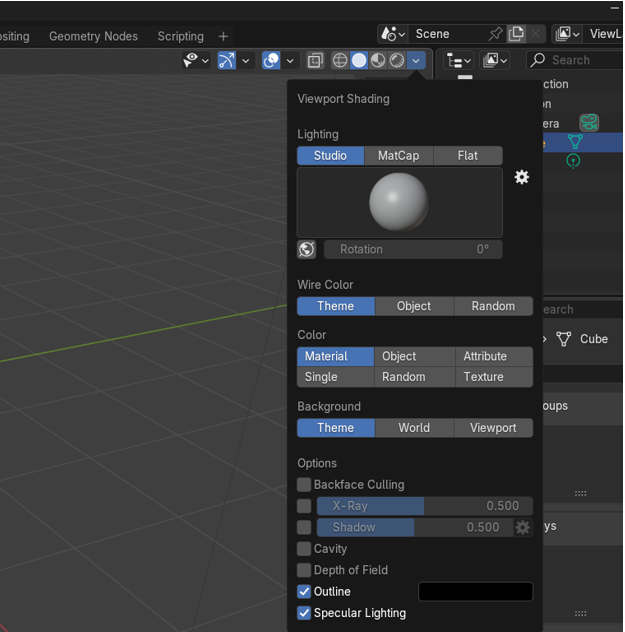The width and height of the screenshot is (625, 632).
Task: Select material preview shading mode
Action: pyautogui.click(x=378, y=61)
